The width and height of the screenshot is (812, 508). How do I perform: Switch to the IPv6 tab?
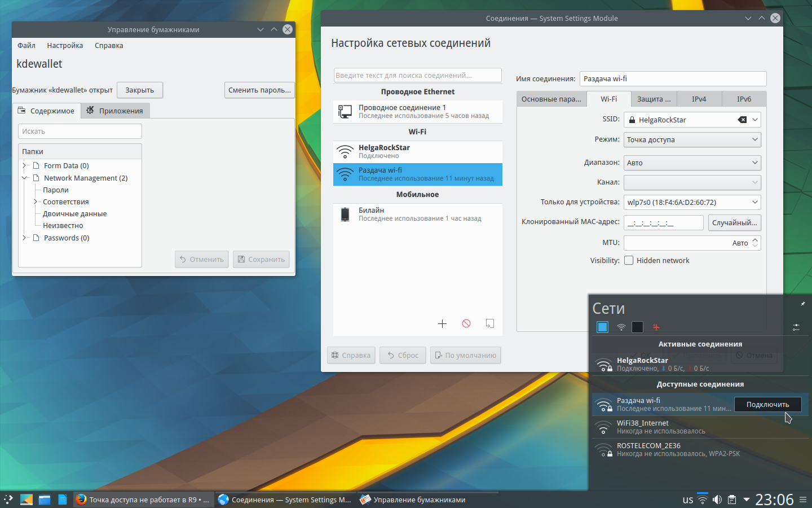(x=744, y=99)
